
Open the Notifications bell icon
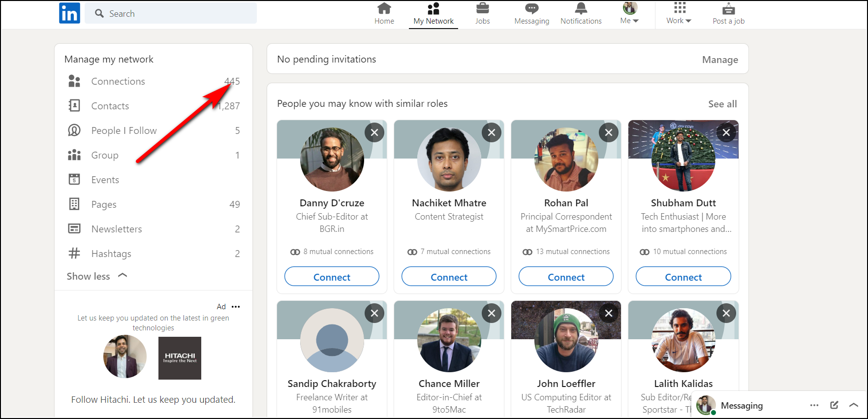(x=581, y=8)
